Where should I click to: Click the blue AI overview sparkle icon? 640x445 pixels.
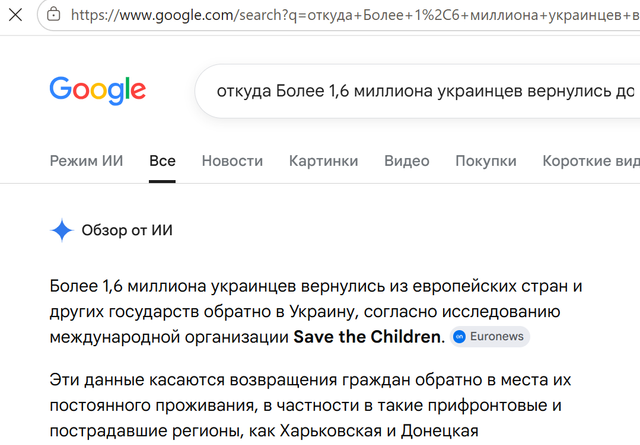pyautogui.click(x=62, y=230)
